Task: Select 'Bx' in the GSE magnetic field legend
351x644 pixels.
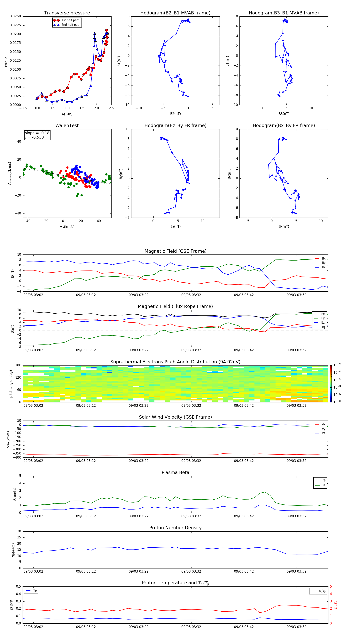Action: pyautogui.click(x=320, y=259)
